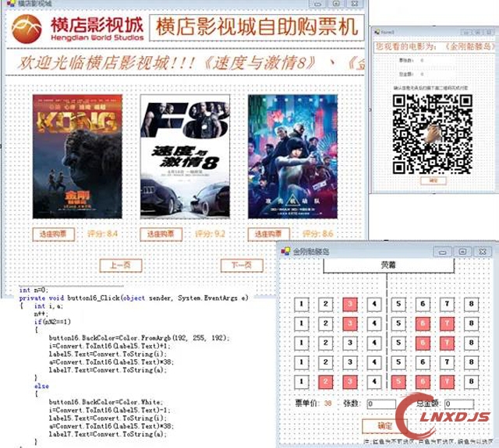Toggle red seat 2 in the bottom row
Screen dimensions: 499x448
pos(327,382)
